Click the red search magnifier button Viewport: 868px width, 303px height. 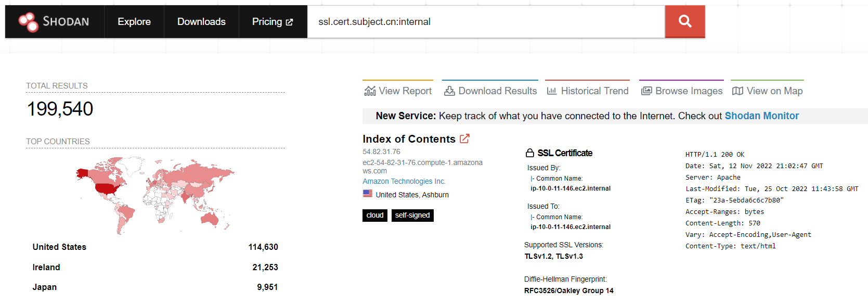point(685,21)
